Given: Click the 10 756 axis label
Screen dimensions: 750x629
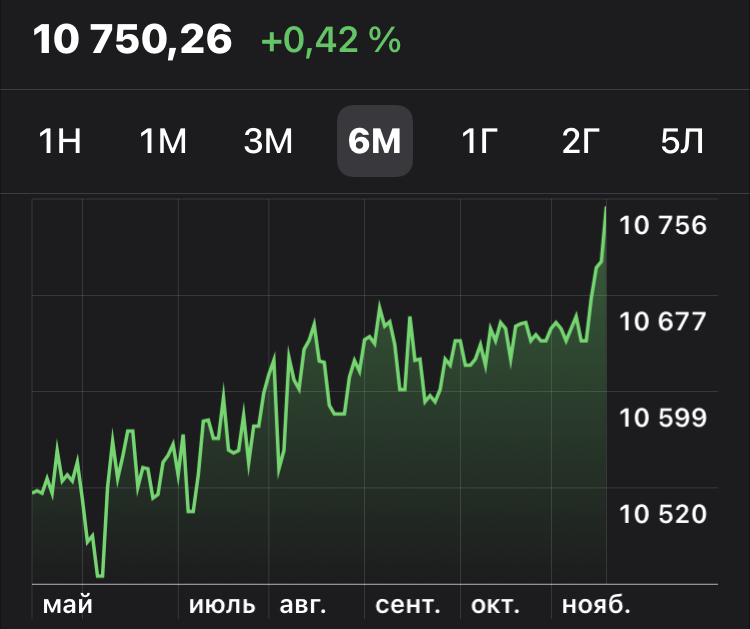Looking at the screenshot, I should [663, 225].
